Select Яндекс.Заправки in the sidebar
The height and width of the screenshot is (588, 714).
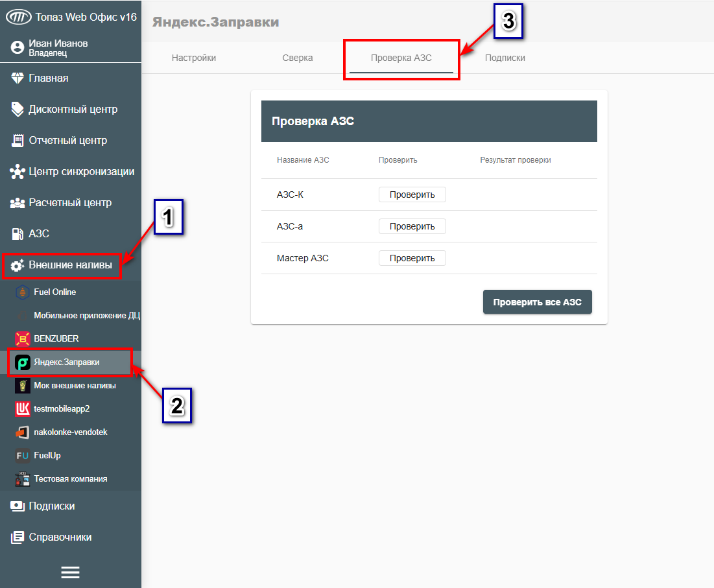point(71,363)
